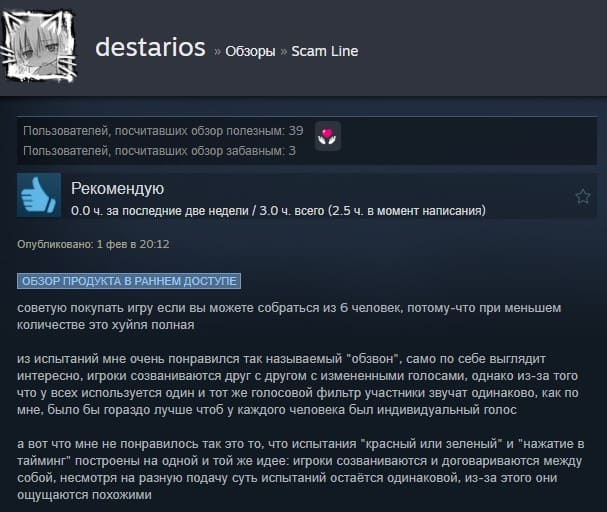Screen dimensions: 607x512
Task: Click the 'обзор полезным: 39' line
Action: click(163, 131)
